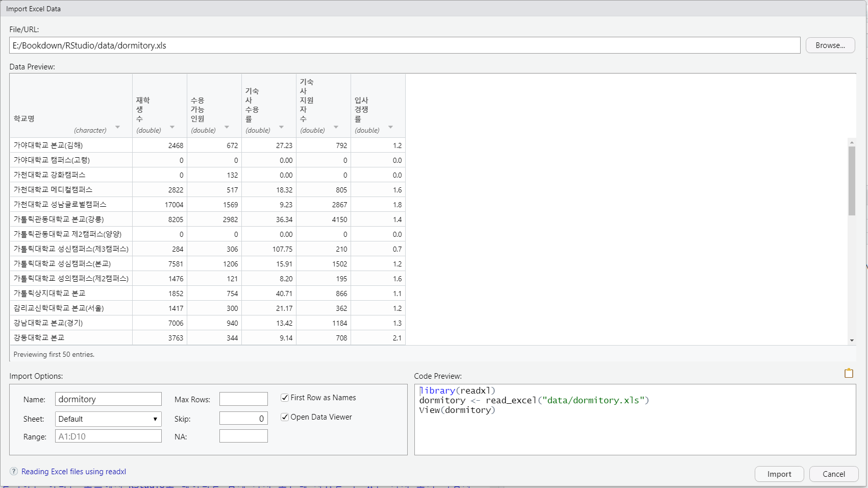The height and width of the screenshot is (488, 868).
Task: Open Reading Excel files using readxl link
Action: (x=73, y=472)
